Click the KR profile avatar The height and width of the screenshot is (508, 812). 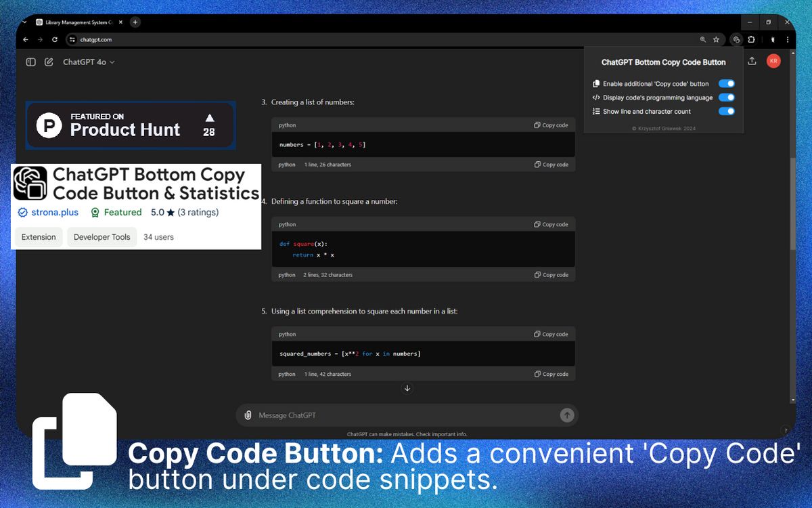click(x=773, y=61)
